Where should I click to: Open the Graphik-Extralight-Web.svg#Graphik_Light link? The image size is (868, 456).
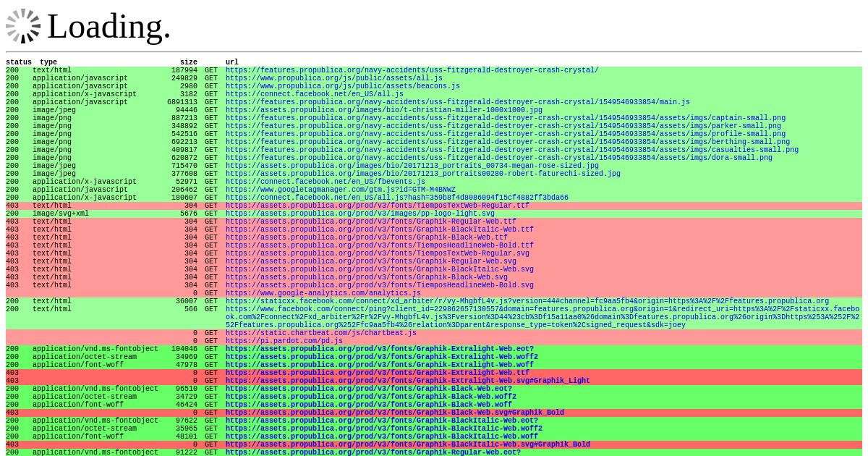click(x=408, y=381)
